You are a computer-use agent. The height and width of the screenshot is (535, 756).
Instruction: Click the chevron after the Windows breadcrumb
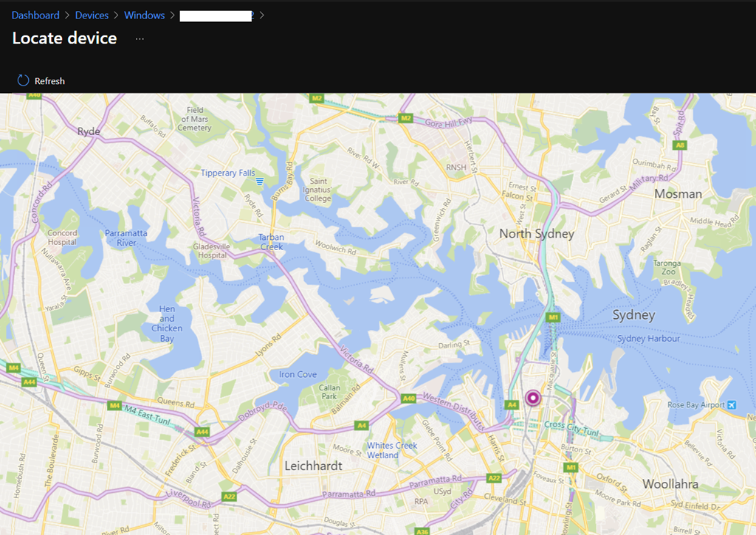(x=172, y=15)
